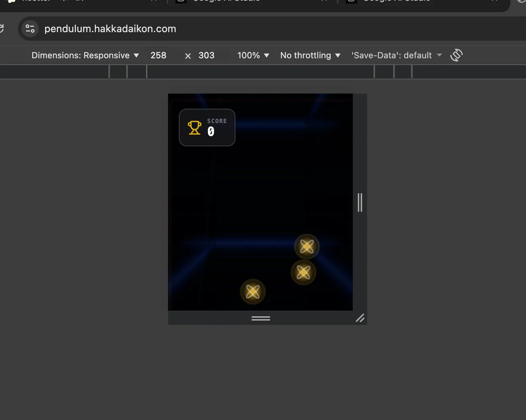Grab the diagonal corner resize handle
This screenshot has height=420, width=526.
(360, 318)
